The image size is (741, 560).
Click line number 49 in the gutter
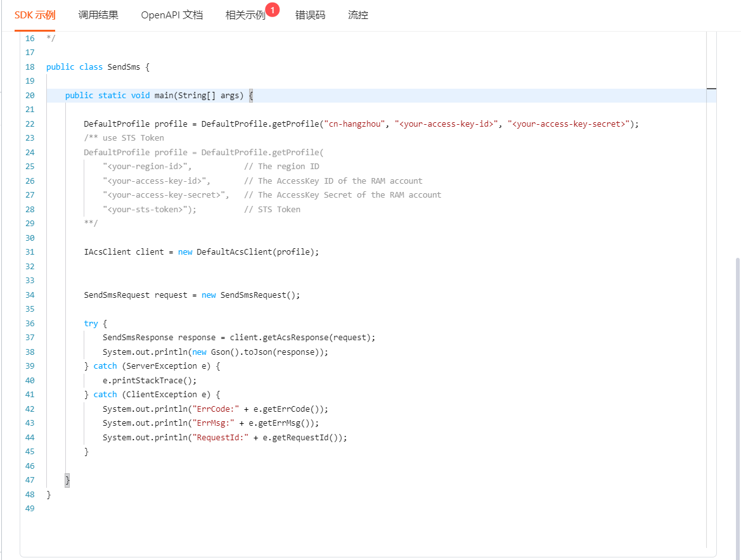pyautogui.click(x=30, y=509)
